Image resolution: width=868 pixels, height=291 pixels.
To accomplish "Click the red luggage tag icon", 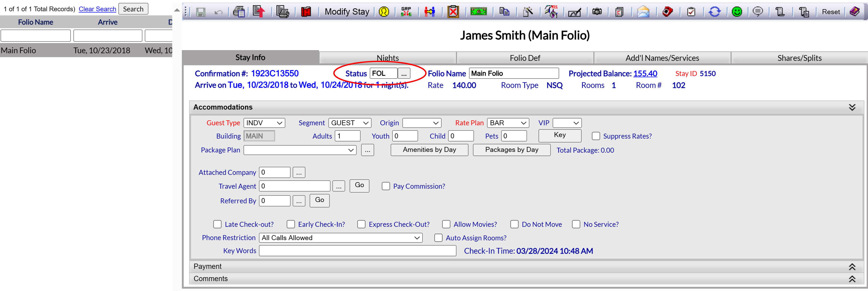I will [x=667, y=12].
